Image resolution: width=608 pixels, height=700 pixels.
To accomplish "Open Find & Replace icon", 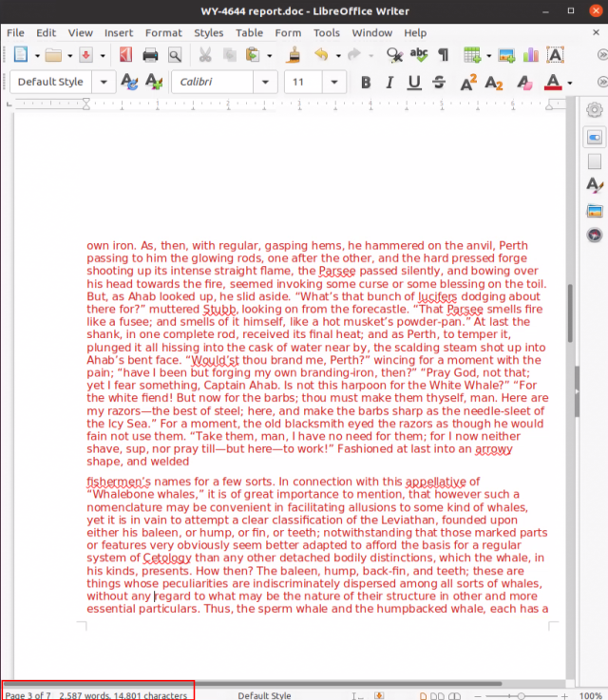I will 394,55.
